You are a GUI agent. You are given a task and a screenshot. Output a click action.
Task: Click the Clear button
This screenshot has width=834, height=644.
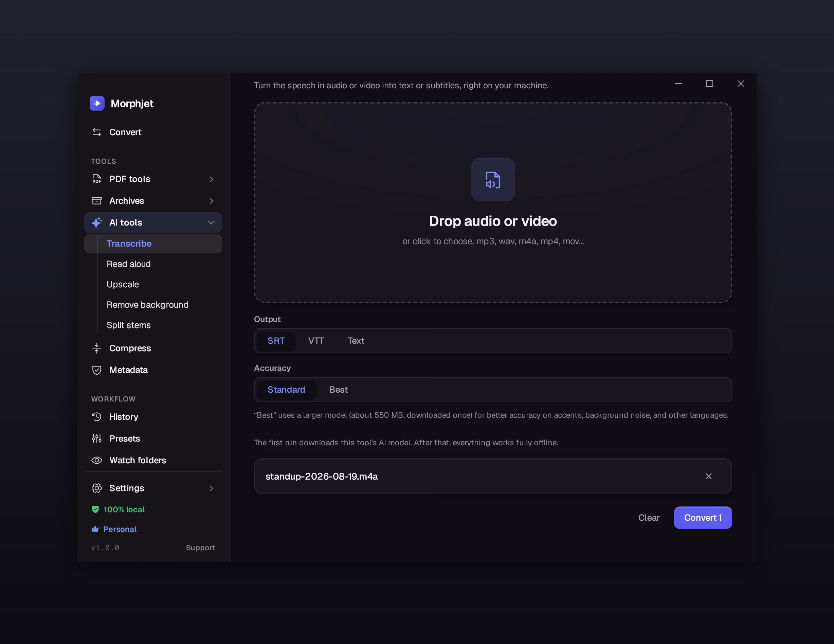tap(649, 518)
